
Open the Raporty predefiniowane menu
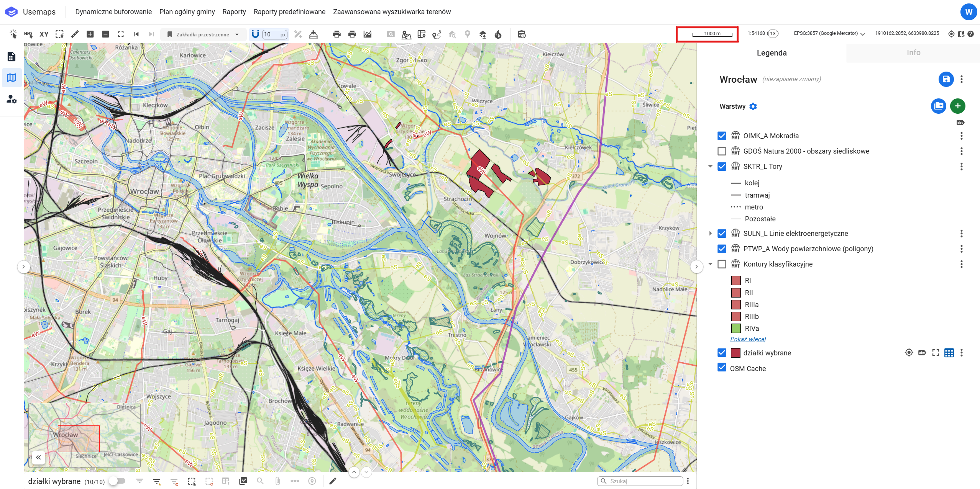click(289, 12)
